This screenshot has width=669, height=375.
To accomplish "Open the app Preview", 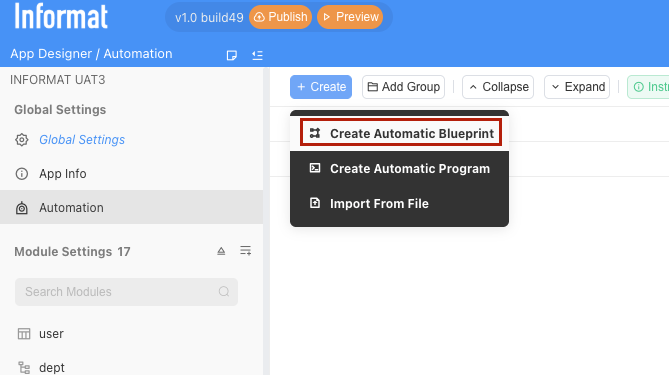I will 350,17.
